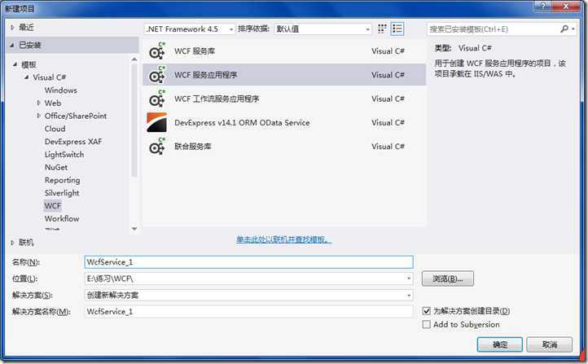Expand the 联机 section

click(12, 243)
